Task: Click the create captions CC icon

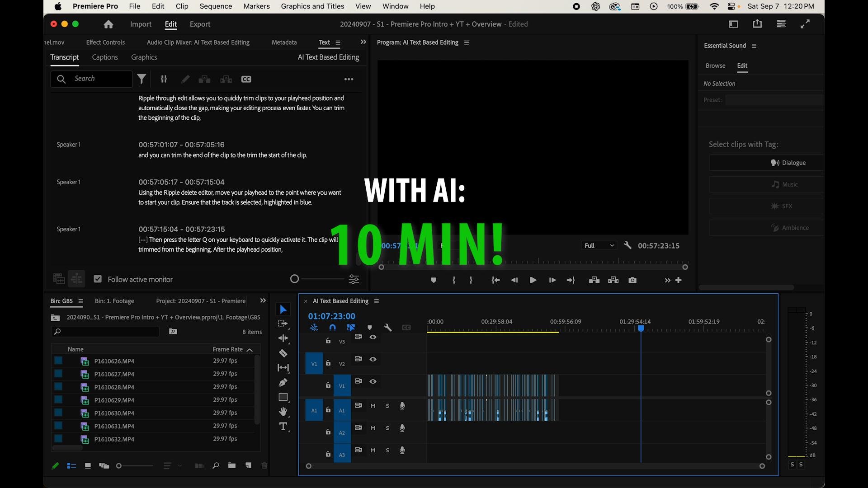Action: [246, 79]
